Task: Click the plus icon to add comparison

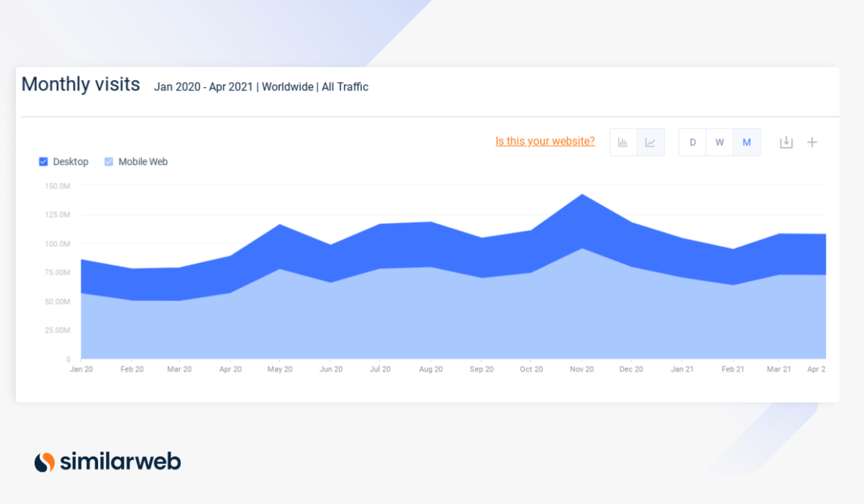Action: coord(812,142)
